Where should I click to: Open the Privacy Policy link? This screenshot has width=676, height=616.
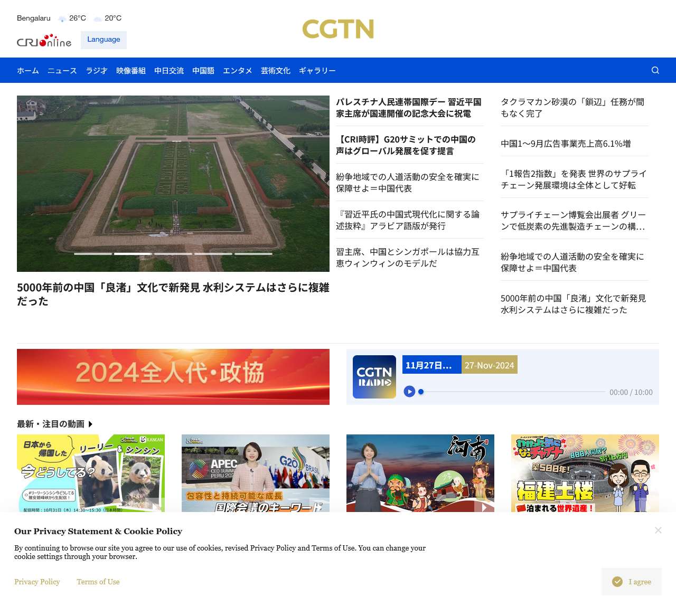point(37,582)
